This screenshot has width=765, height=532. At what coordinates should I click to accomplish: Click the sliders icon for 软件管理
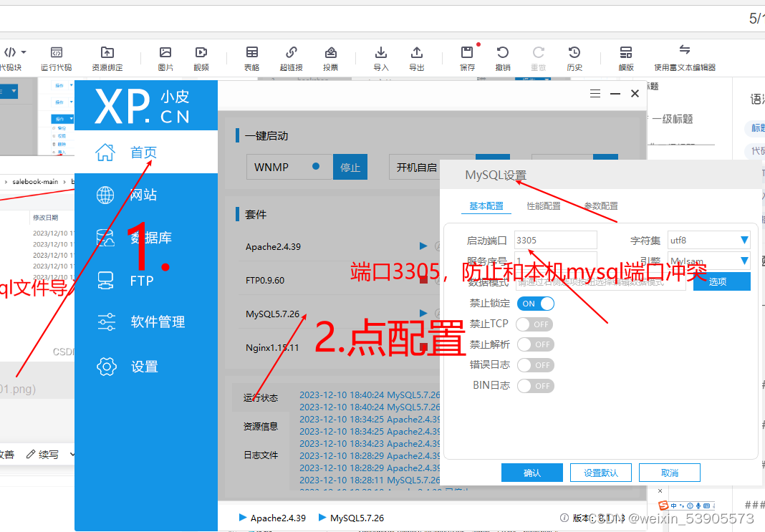(106, 321)
